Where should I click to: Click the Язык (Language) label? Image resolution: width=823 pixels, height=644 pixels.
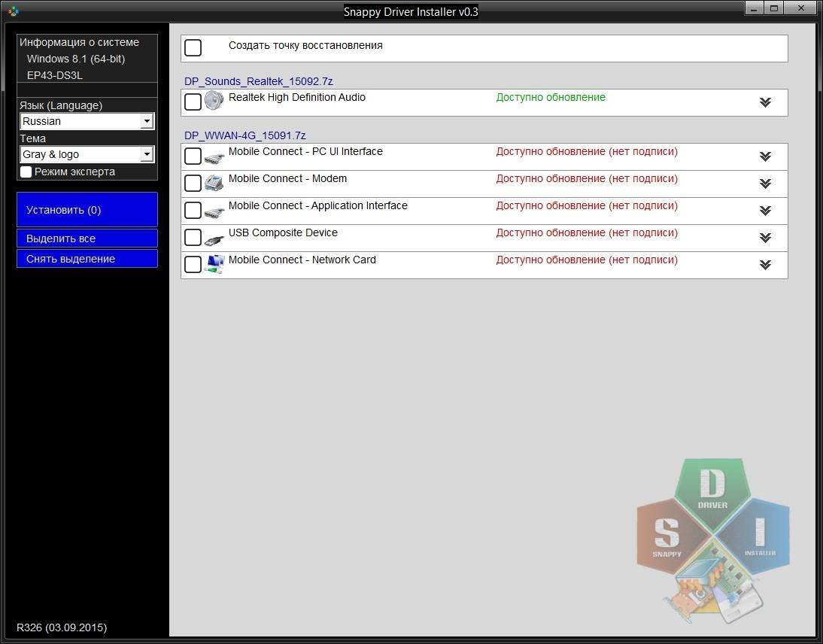(61, 105)
